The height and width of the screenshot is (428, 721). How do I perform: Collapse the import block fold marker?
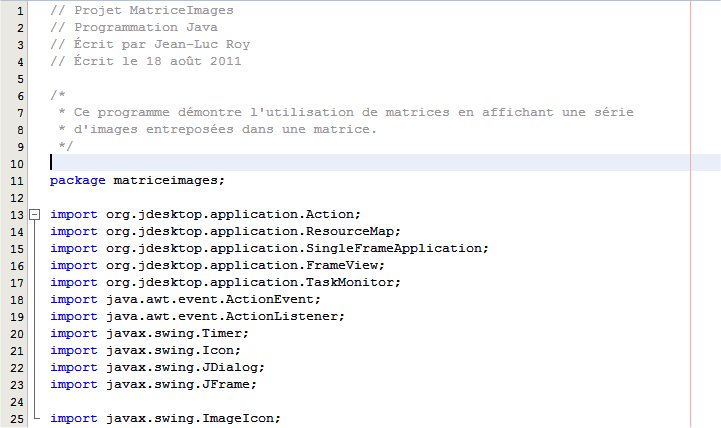click(x=34, y=215)
